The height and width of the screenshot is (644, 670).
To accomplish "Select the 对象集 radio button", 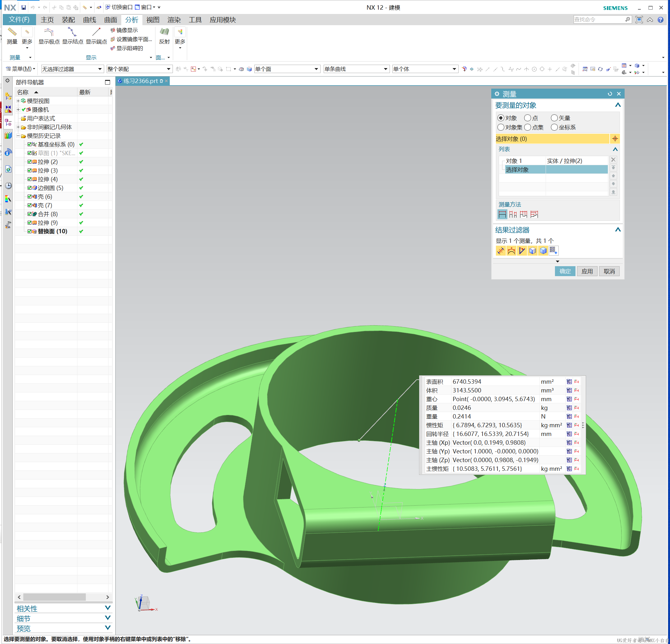I will (501, 127).
